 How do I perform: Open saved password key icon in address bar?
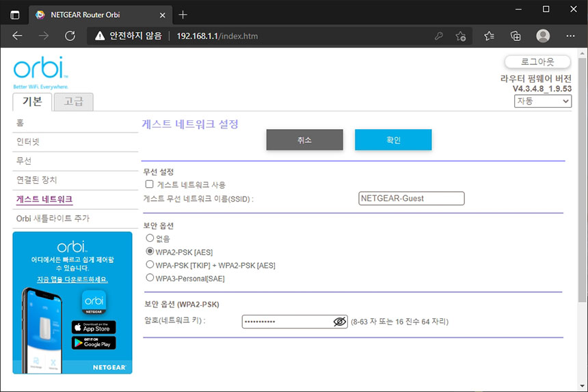[439, 36]
